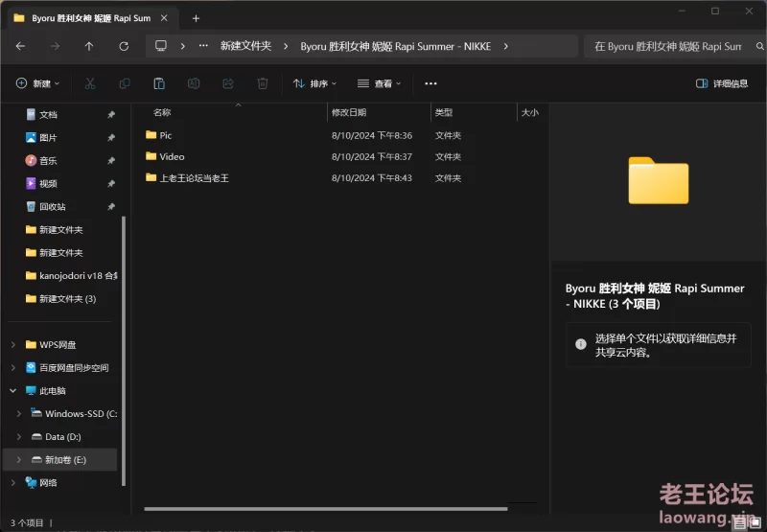Sort by 大小 column header
The height and width of the screenshot is (532, 767).
pos(530,112)
